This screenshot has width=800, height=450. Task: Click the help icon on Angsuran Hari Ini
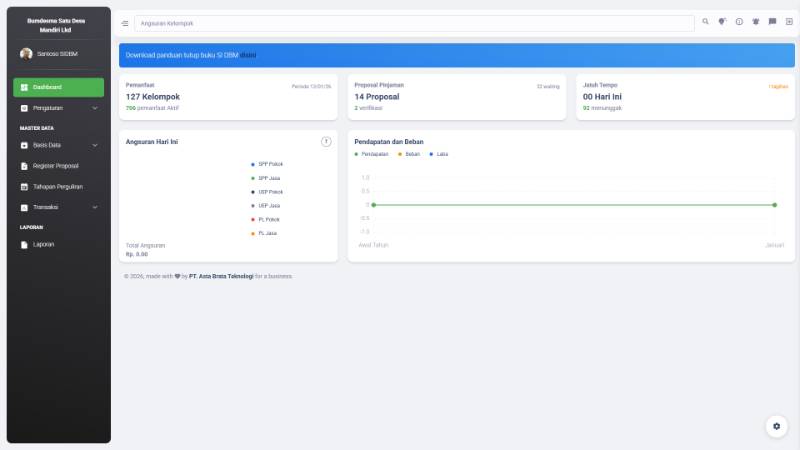(x=326, y=142)
